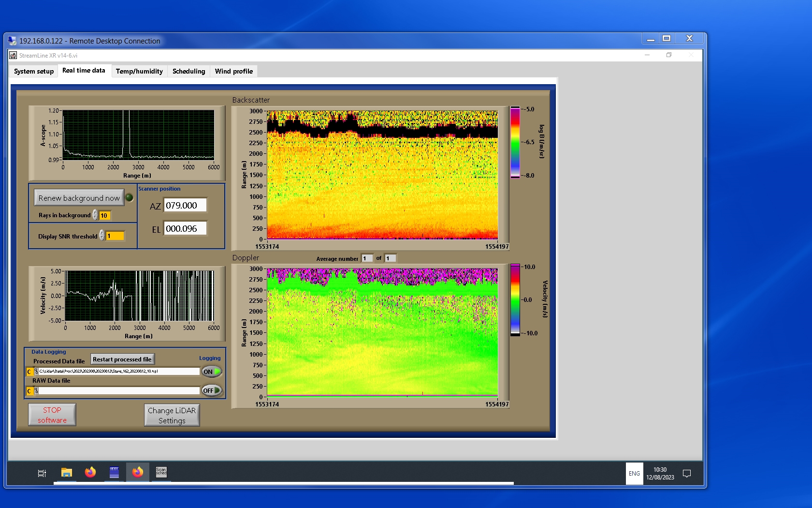The width and height of the screenshot is (812, 508).
Task: Switch to the Wind profile tab
Action: [x=233, y=71]
